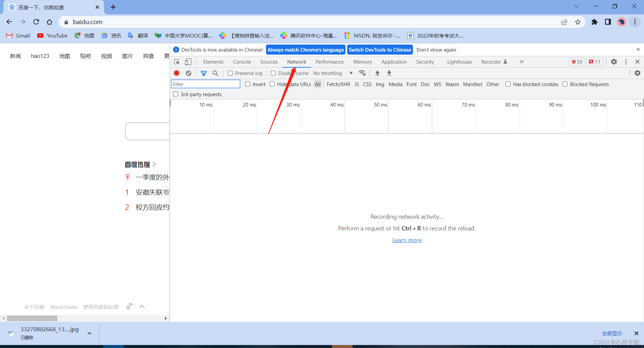The image size is (644, 348).
Task: Reload the baidu.com page
Action: tap(36, 22)
